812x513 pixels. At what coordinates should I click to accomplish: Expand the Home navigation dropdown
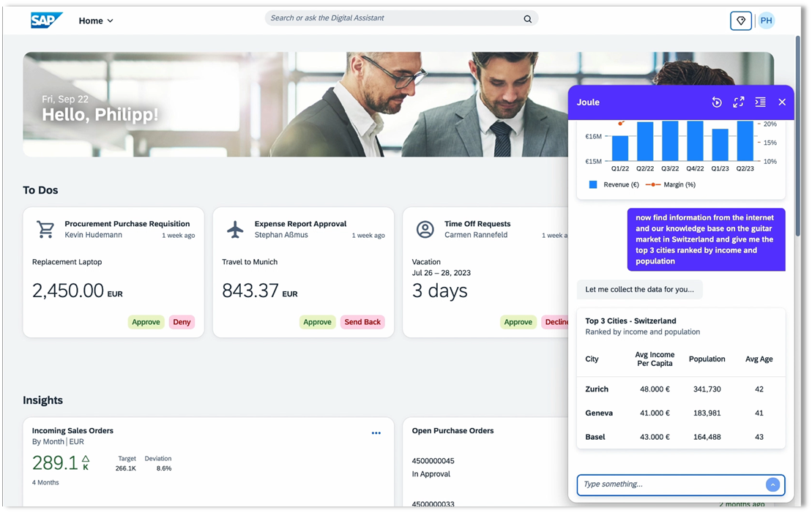tap(96, 20)
